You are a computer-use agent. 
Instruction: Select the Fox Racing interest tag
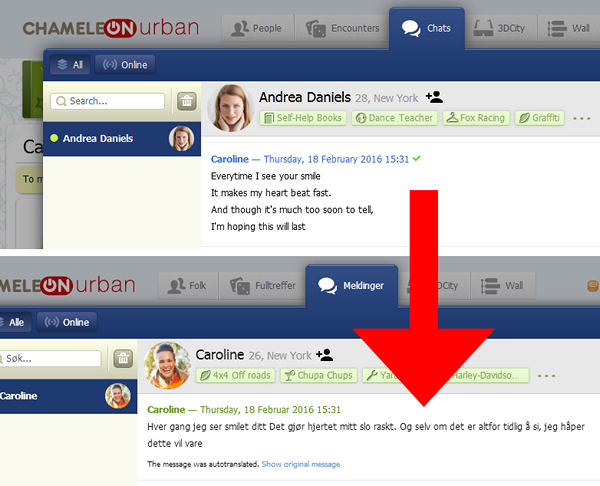point(477,118)
